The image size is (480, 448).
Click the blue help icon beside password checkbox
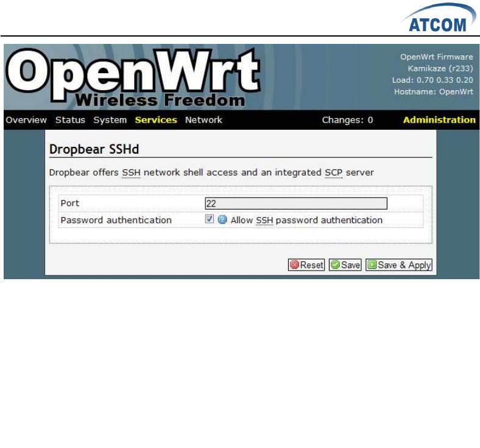click(x=222, y=219)
